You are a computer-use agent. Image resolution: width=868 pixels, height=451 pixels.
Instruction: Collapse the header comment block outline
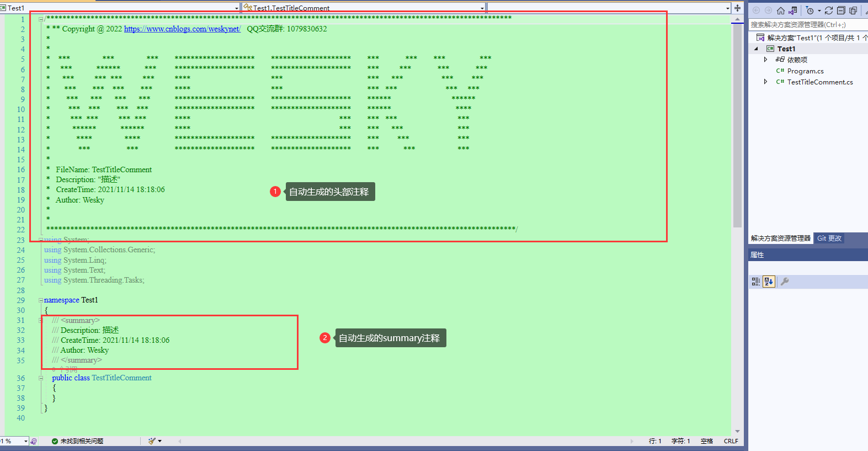click(x=41, y=19)
